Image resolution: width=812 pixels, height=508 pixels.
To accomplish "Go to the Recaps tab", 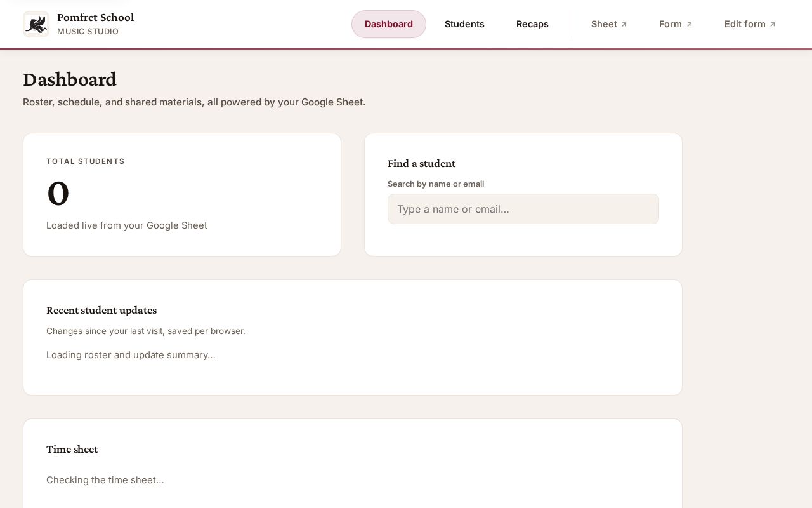I will (x=532, y=24).
